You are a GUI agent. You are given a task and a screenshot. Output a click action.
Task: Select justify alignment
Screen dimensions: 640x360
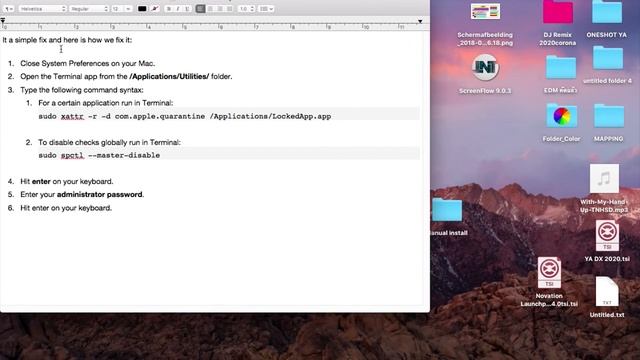229,9
